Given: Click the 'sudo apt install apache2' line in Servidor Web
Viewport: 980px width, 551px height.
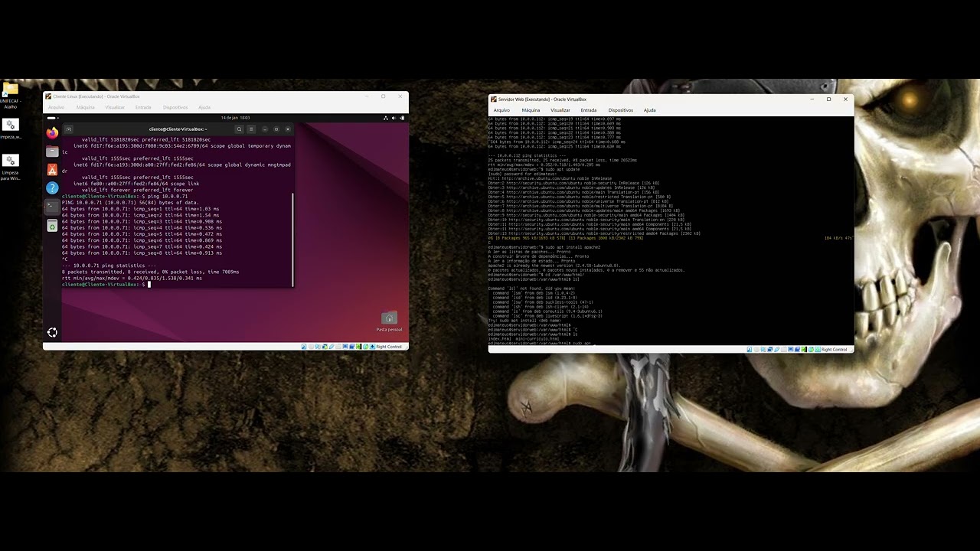Looking at the screenshot, I should click(x=544, y=247).
